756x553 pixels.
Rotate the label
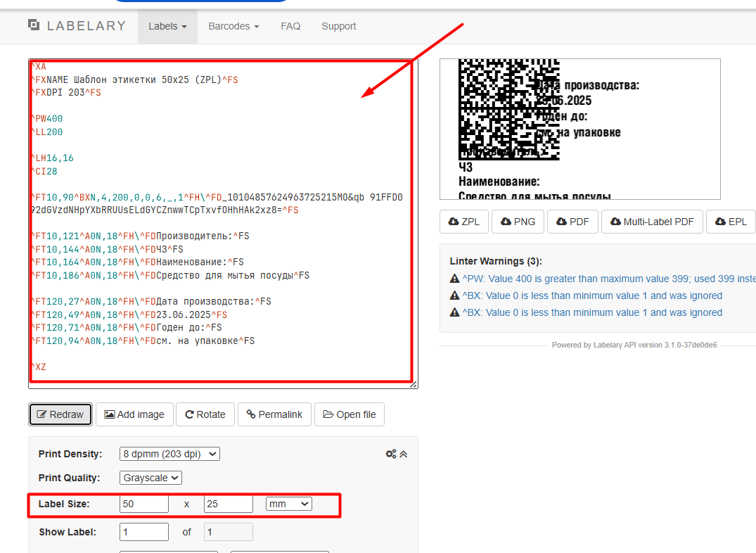tap(205, 414)
